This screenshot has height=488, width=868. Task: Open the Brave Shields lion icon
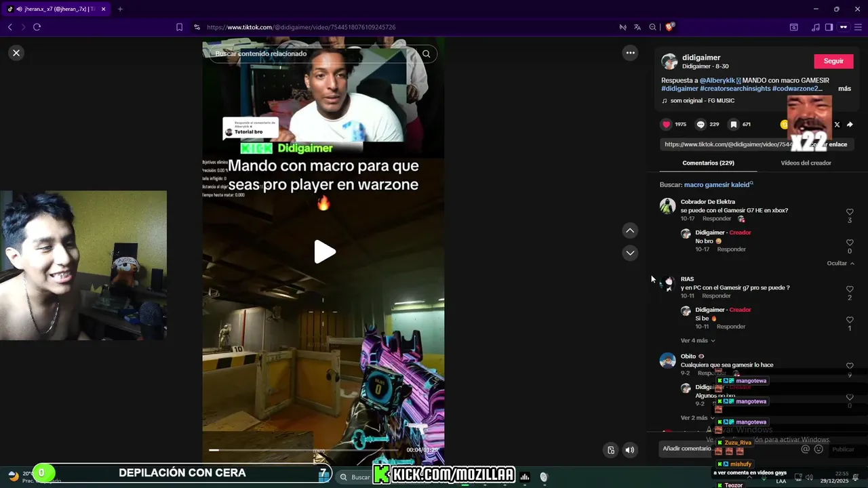tap(669, 27)
